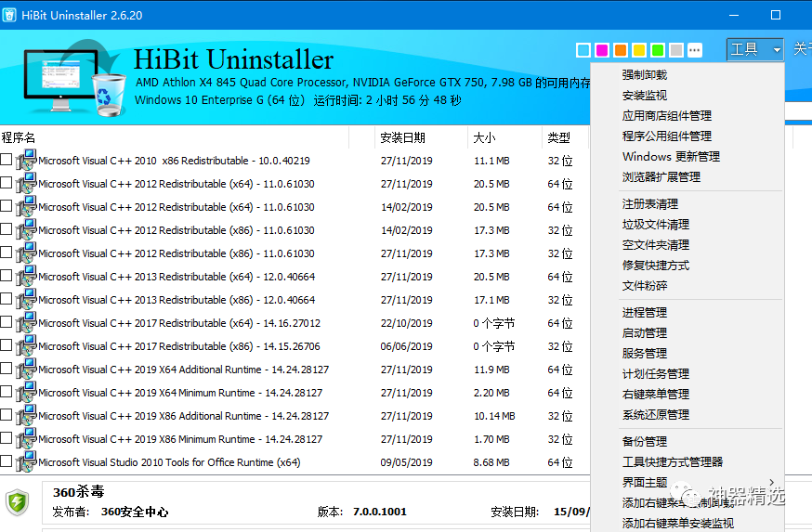Click icon of Visual C++ 2017 x64 entry

(26, 323)
